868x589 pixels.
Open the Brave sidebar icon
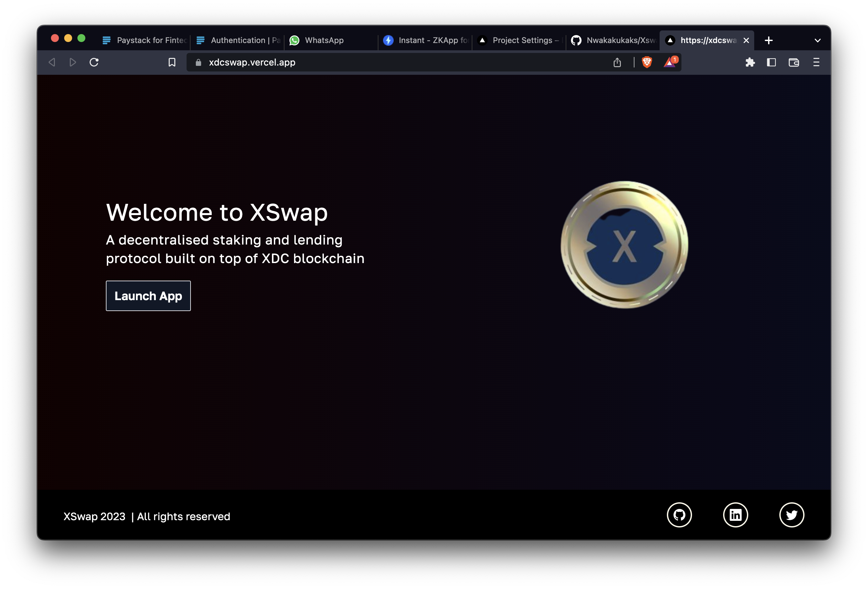point(772,63)
